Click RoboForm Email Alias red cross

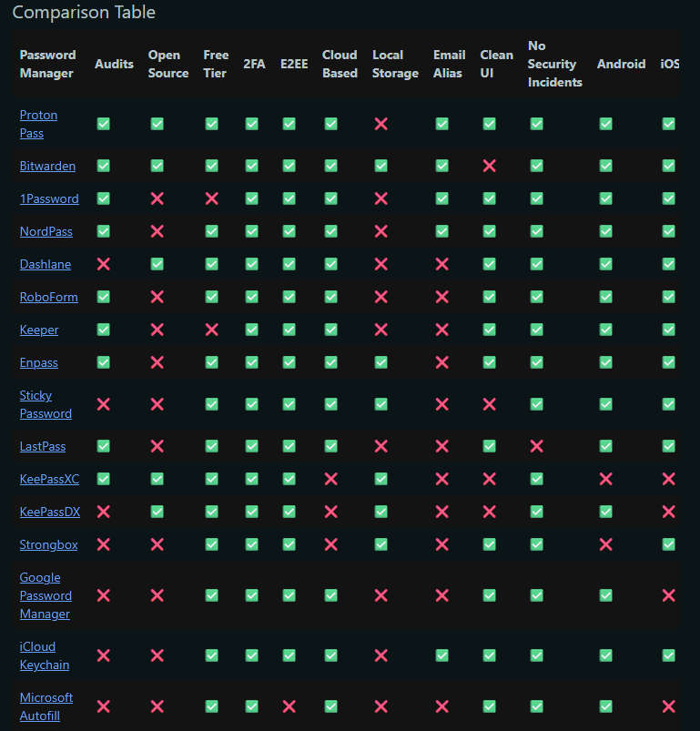pos(441,297)
